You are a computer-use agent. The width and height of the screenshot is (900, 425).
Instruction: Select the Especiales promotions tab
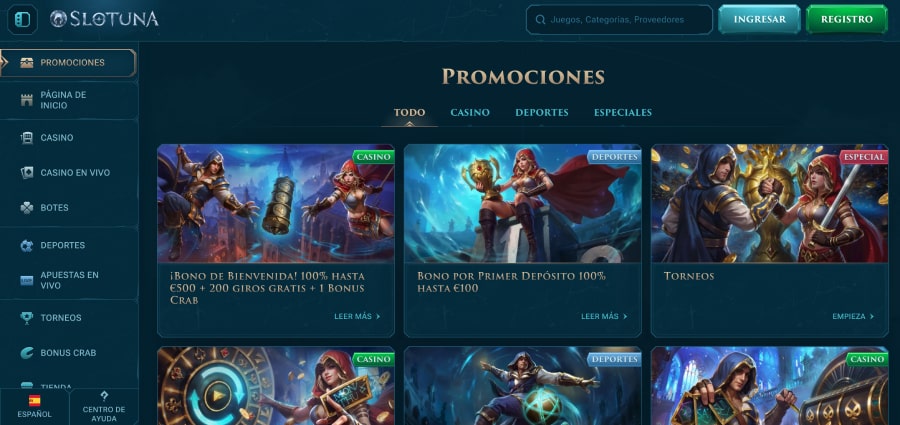623,113
